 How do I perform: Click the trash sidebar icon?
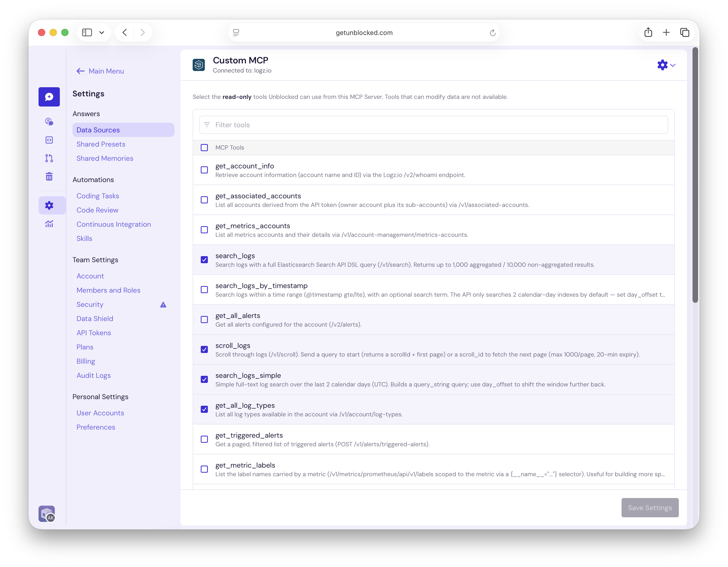pyautogui.click(x=49, y=176)
